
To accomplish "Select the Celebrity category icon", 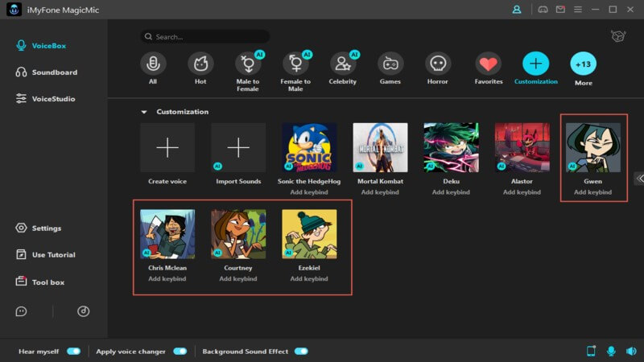I will point(343,64).
